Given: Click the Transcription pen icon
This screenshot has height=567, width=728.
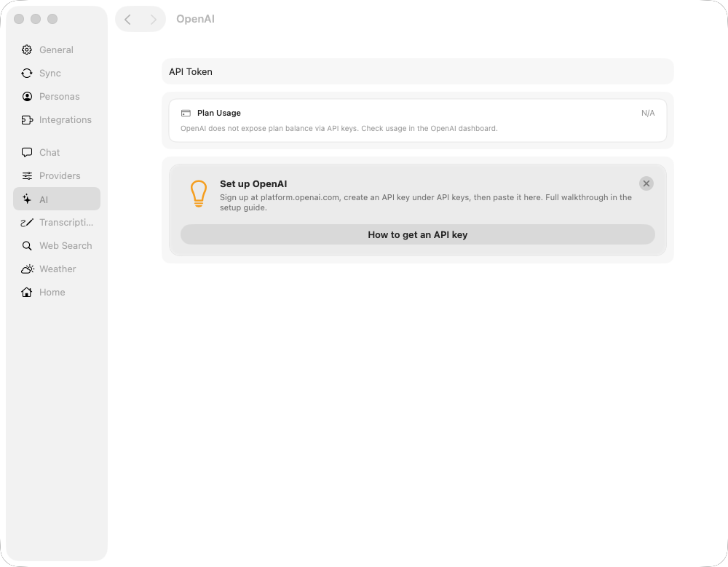Looking at the screenshot, I should pos(27,223).
